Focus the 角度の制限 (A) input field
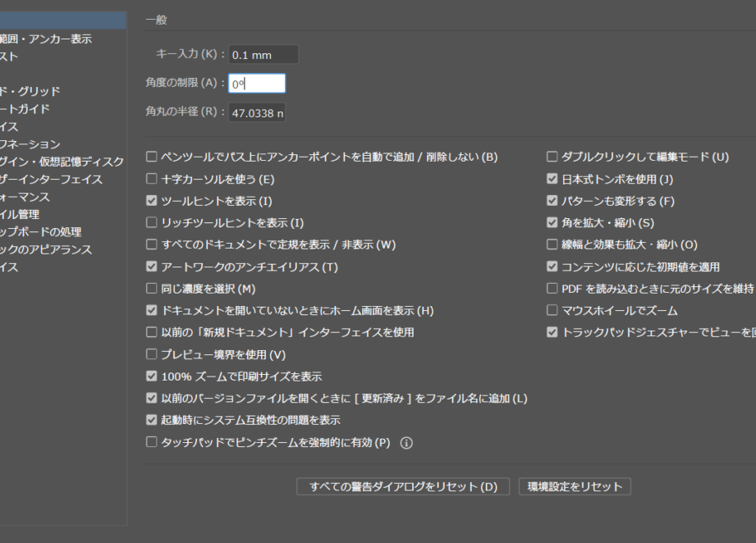This screenshot has width=756, height=543. [x=256, y=84]
